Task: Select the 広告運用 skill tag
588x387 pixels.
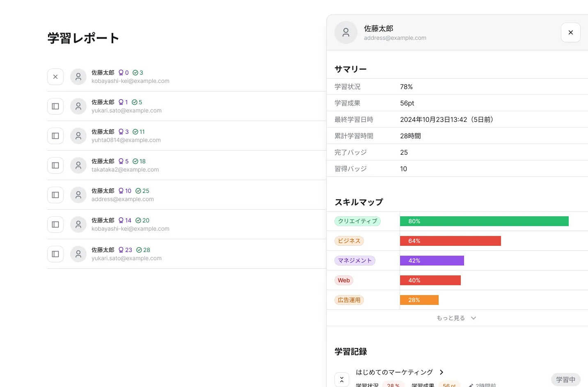Action: coord(349,300)
